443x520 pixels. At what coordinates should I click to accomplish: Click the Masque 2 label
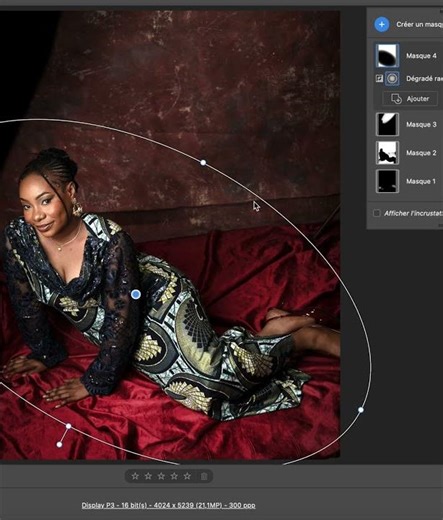pyautogui.click(x=421, y=153)
